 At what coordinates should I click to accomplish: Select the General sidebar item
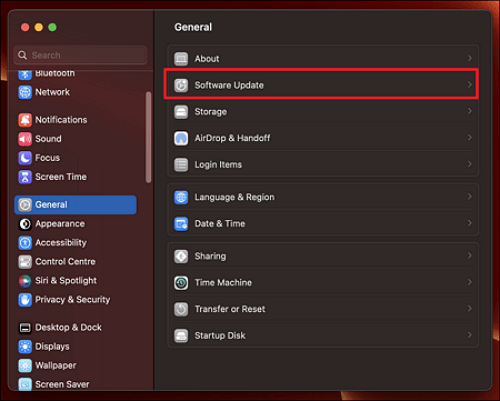pos(75,205)
